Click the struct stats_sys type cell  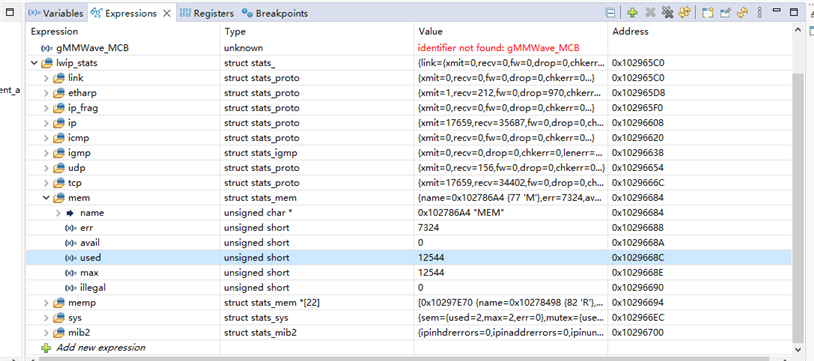point(256,317)
